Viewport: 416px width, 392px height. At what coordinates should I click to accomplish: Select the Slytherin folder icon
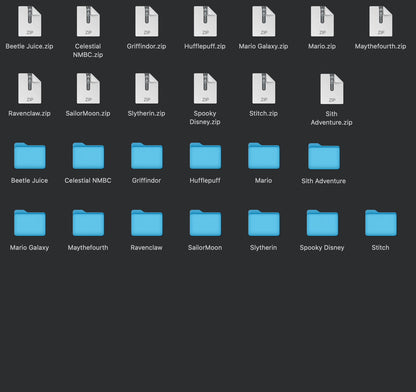click(264, 223)
